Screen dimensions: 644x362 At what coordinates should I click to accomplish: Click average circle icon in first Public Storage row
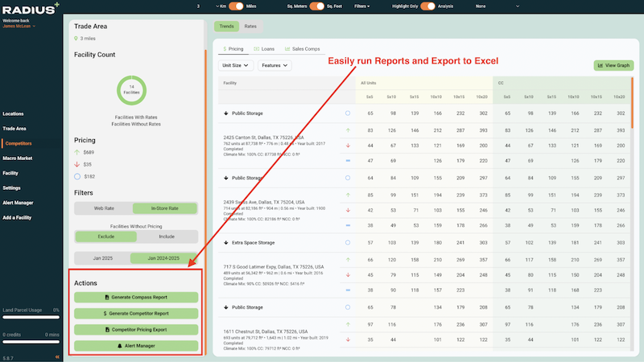click(348, 113)
